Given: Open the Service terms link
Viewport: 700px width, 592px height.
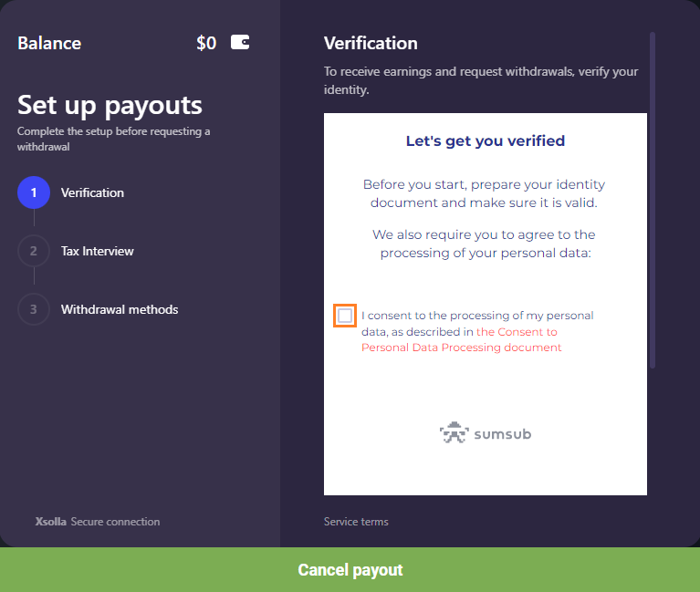Looking at the screenshot, I should [356, 522].
